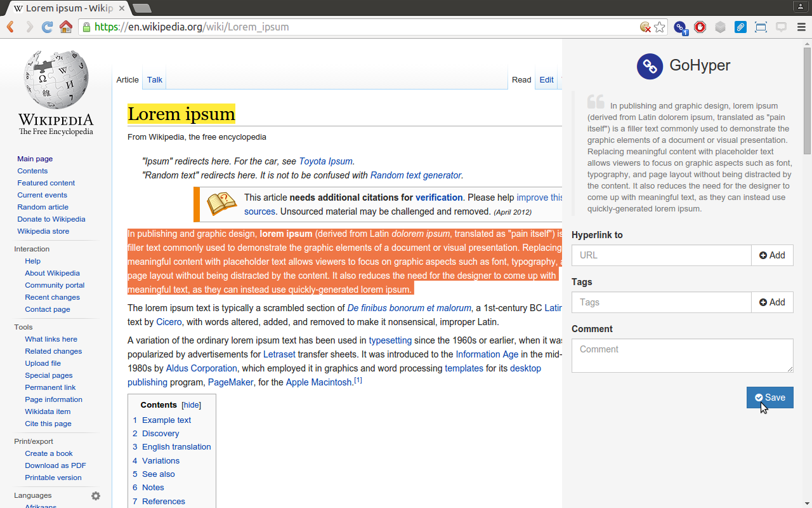The height and width of the screenshot is (508, 812).
Task: Click the gray speech bubble extension icon
Action: click(781, 27)
